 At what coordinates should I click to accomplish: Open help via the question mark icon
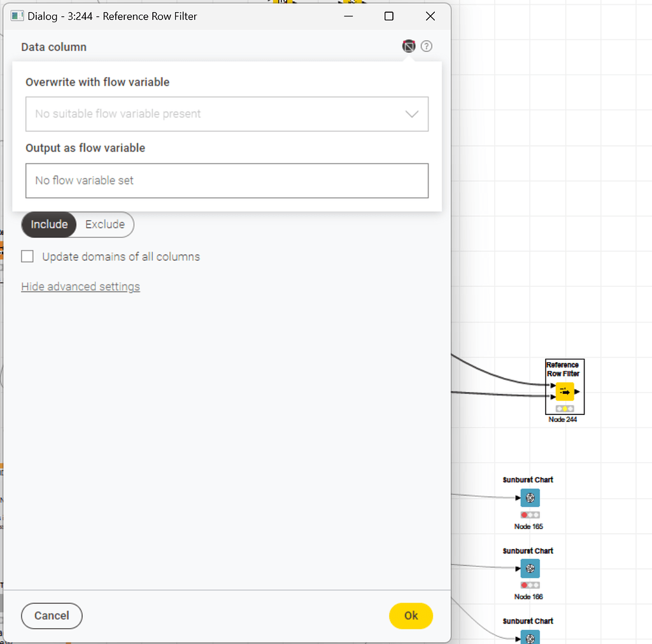point(427,46)
